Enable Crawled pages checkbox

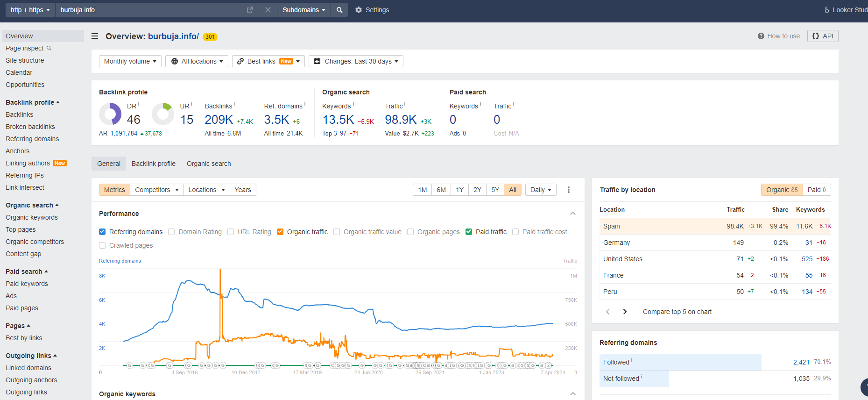(102, 245)
